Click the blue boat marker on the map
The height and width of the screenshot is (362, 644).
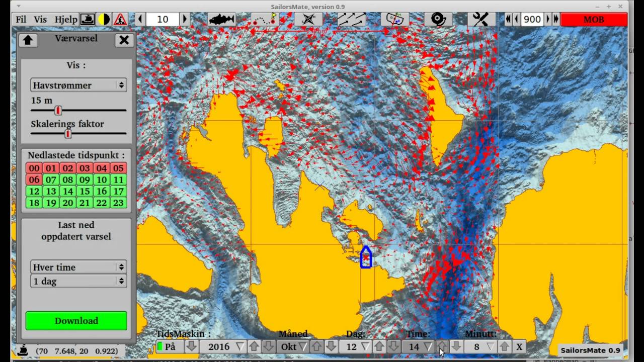coord(366,257)
